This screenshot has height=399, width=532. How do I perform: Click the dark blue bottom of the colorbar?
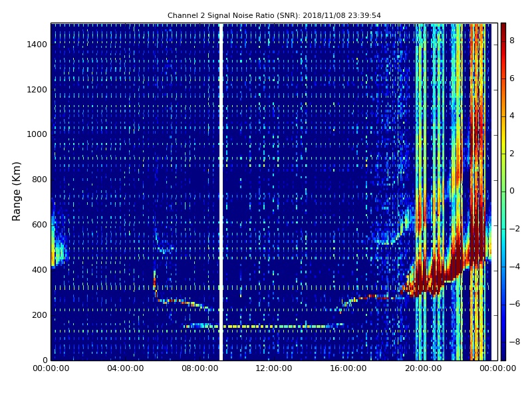503,353
